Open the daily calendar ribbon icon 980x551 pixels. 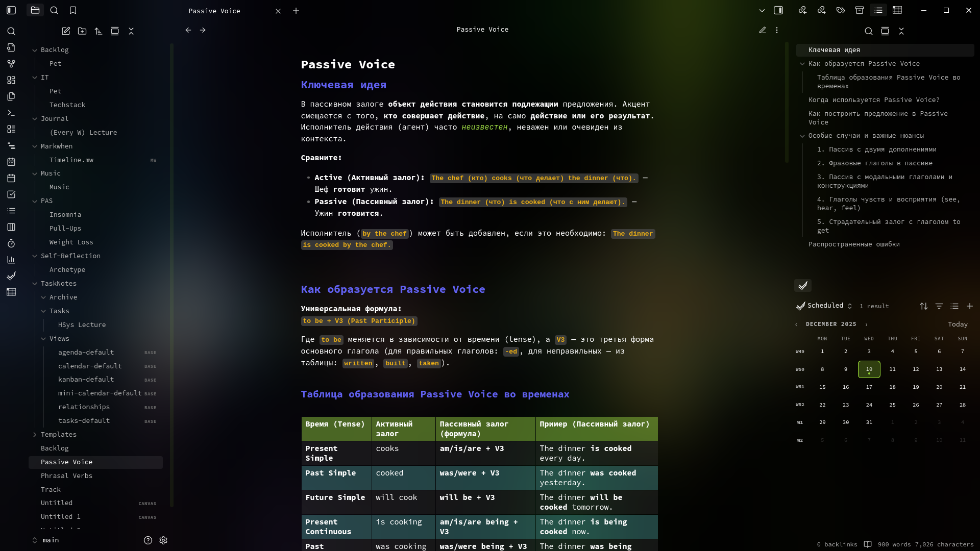coord(11,162)
